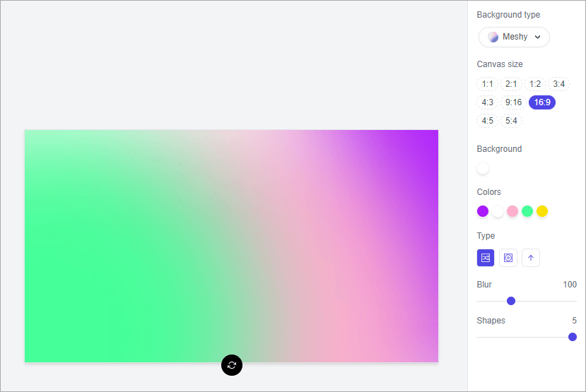Click the Blur slider handle

coord(511,301)
